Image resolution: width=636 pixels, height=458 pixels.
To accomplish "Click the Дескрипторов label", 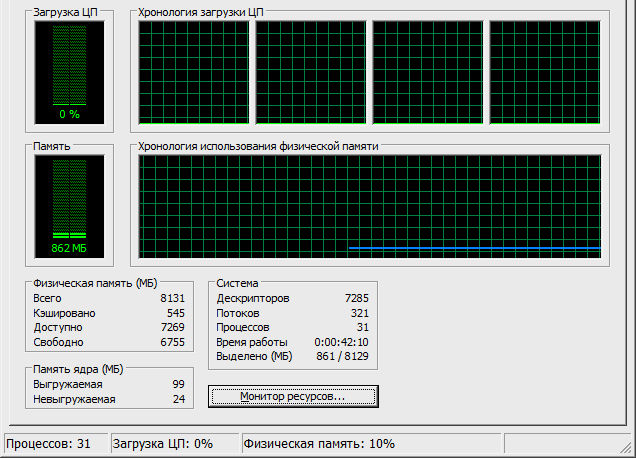I will pos(253,298).
